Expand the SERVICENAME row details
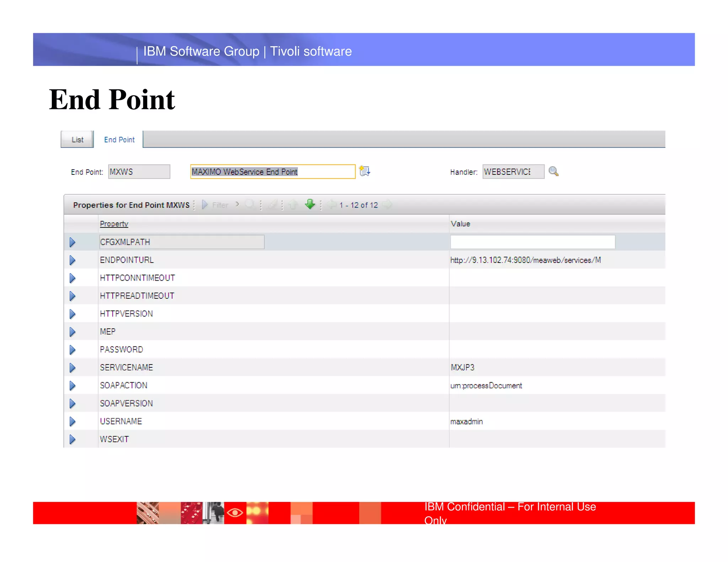728x562 pixels. [x=73, y=368]
